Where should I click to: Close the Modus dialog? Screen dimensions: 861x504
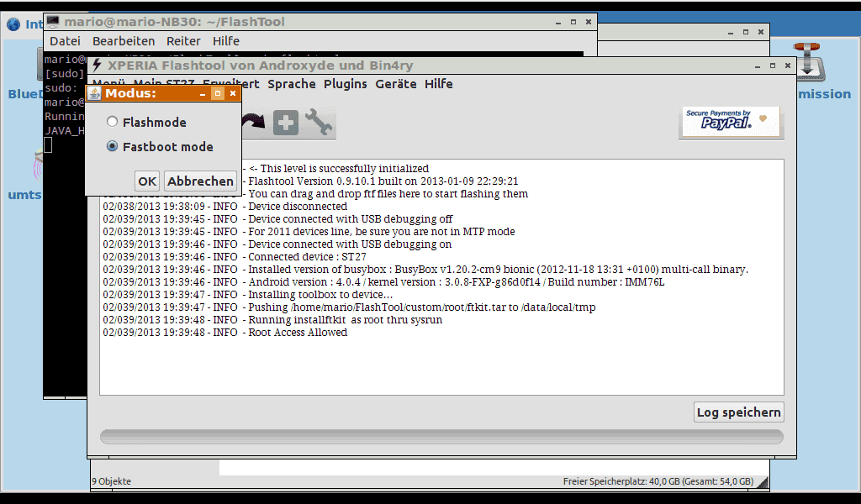point(233,93)
